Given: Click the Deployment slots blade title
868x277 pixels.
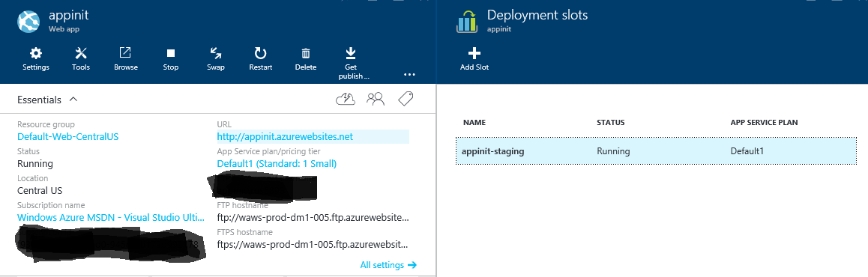Looking at the screenshot, I should 537,15.
